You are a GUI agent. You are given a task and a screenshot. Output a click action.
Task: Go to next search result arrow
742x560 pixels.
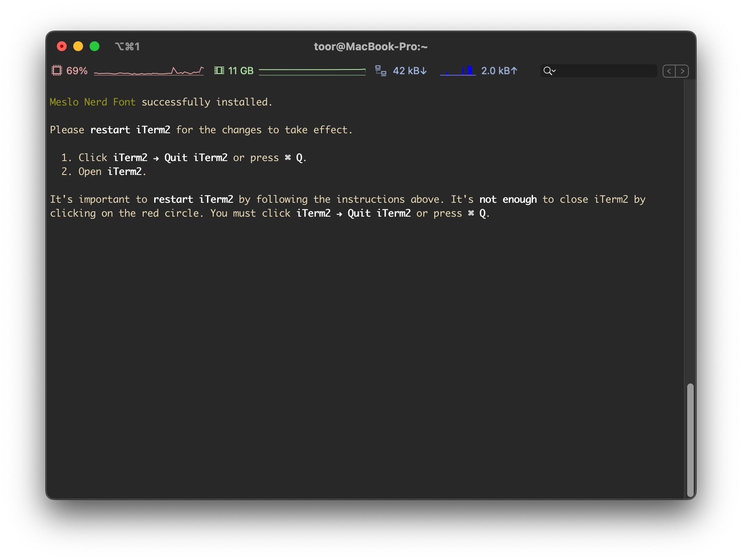682,71
